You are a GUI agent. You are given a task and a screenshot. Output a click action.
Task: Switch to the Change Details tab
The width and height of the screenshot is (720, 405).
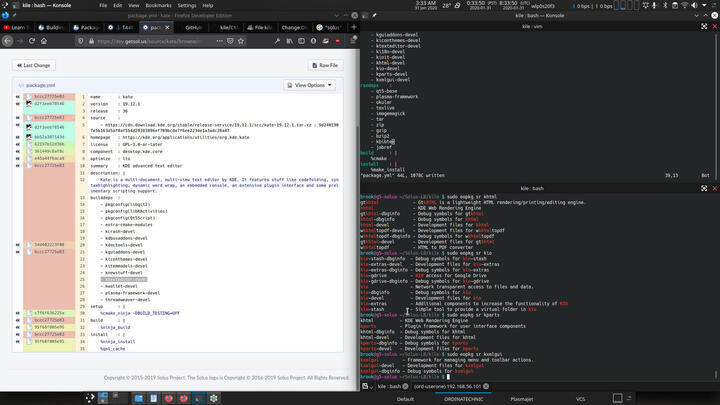[294, 28]
